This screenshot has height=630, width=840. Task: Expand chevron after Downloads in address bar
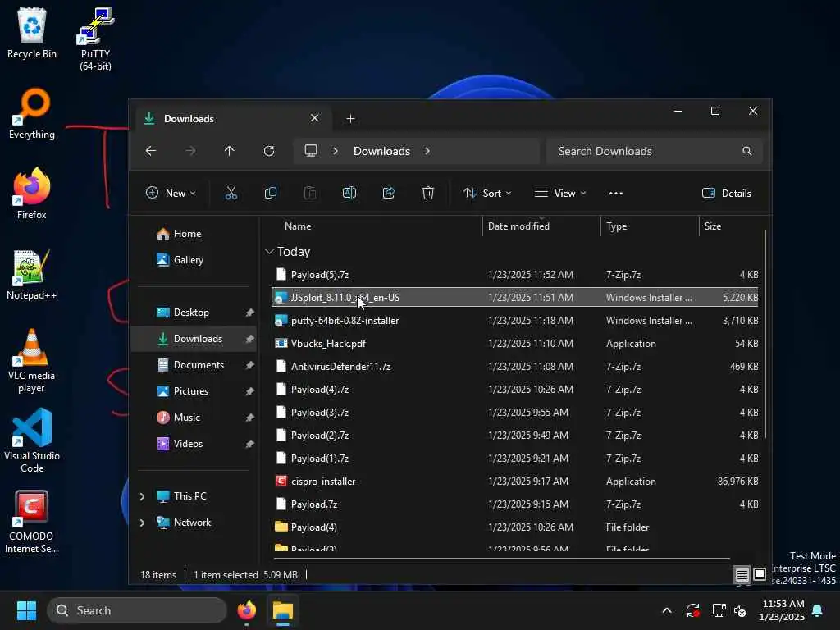(427, 151)
